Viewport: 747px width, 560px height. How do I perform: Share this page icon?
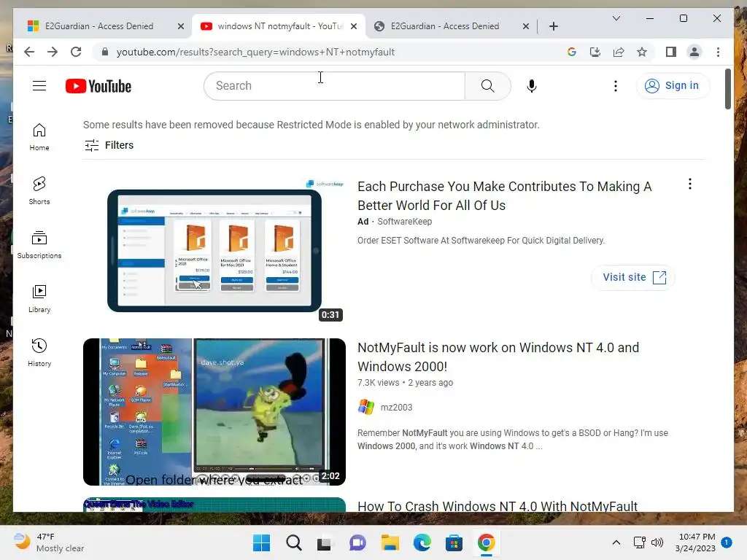(619, 52)
